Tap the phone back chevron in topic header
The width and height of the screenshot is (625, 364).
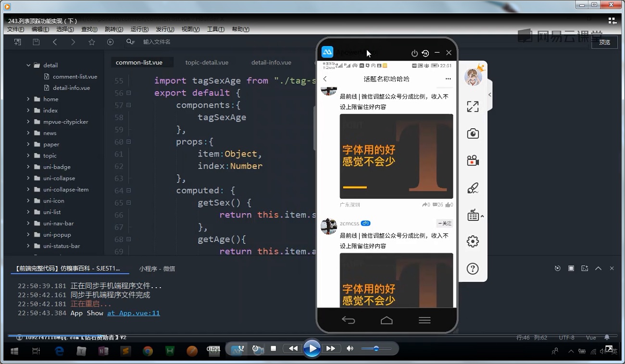(x=325, y=79)
